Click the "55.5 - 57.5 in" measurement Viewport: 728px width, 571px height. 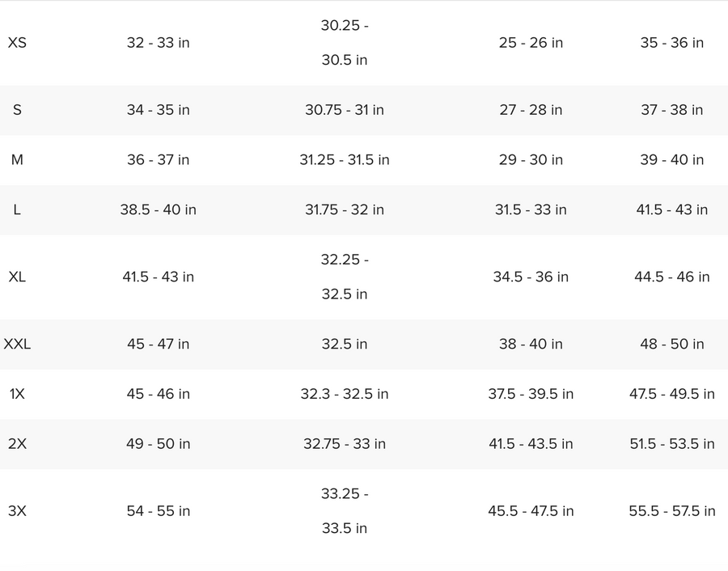(671, 511)
